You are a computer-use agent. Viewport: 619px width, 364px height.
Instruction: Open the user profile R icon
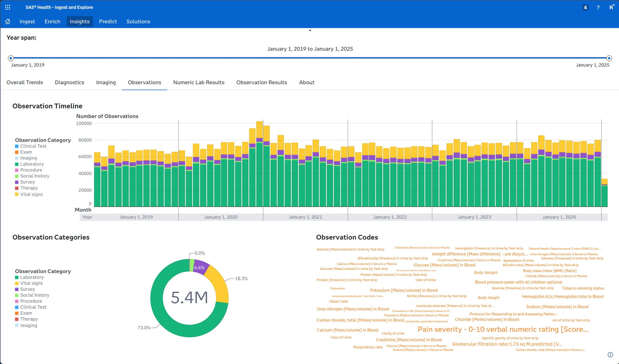[612, 7]
